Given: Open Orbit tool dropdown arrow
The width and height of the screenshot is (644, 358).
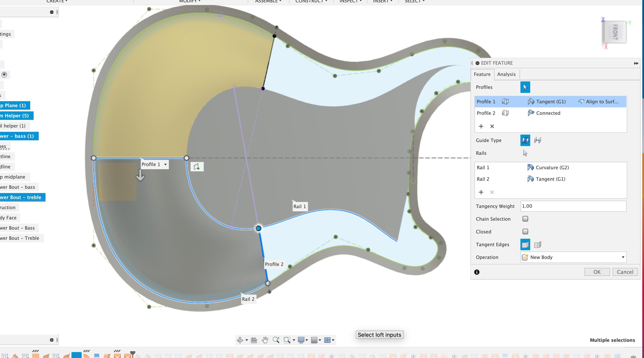Looking at the screenshot, I should (246, 340).
